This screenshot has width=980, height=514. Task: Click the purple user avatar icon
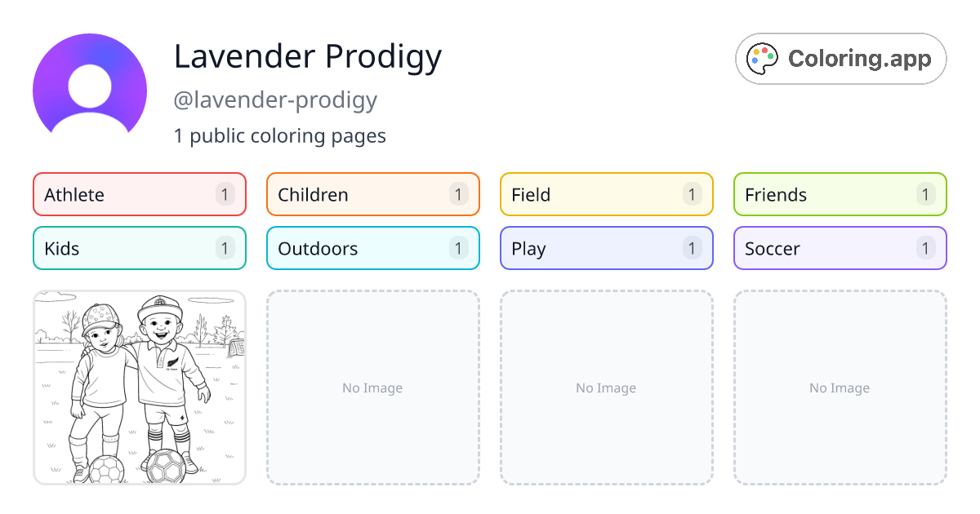tap(89, 87)
